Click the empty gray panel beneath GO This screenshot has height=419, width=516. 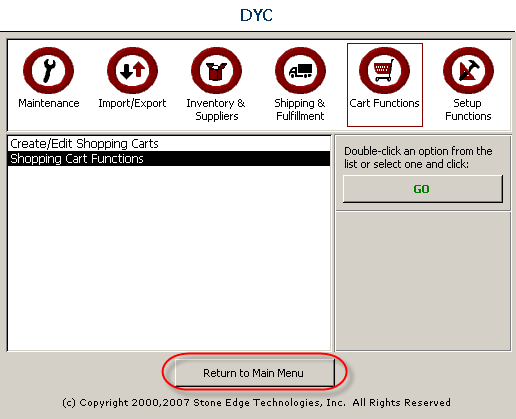click(x=423, y=281)
